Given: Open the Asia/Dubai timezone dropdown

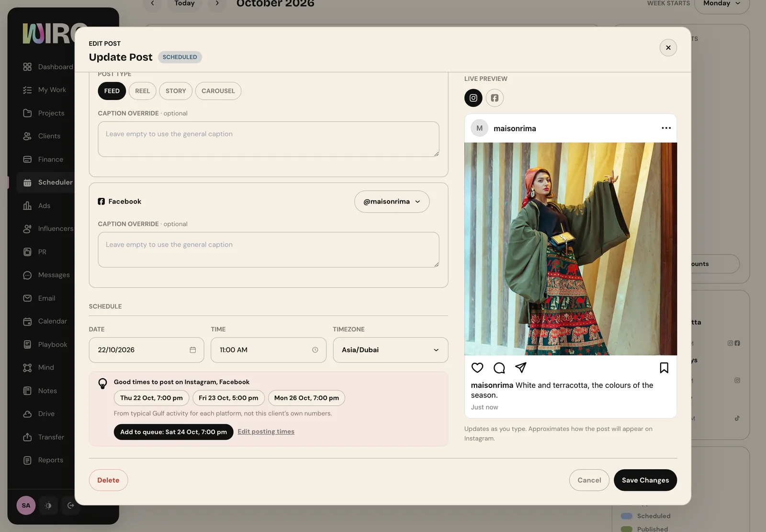Looking at the screenshot, I should coord(390,350).
